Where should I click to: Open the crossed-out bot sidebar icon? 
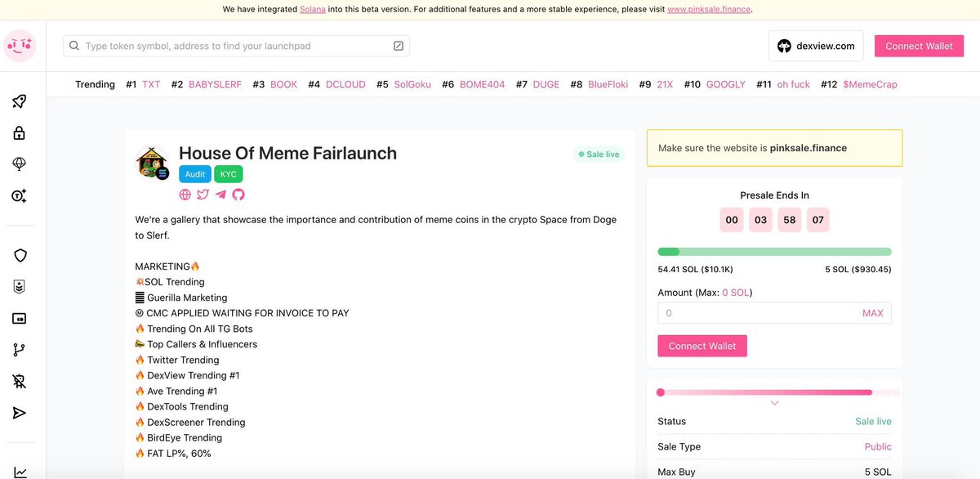coord(20,381)
